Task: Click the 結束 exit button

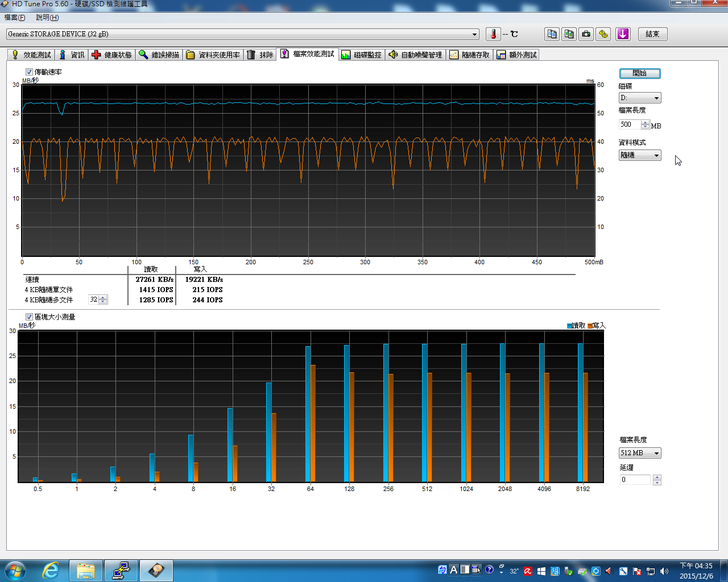Action: point(652,33)
